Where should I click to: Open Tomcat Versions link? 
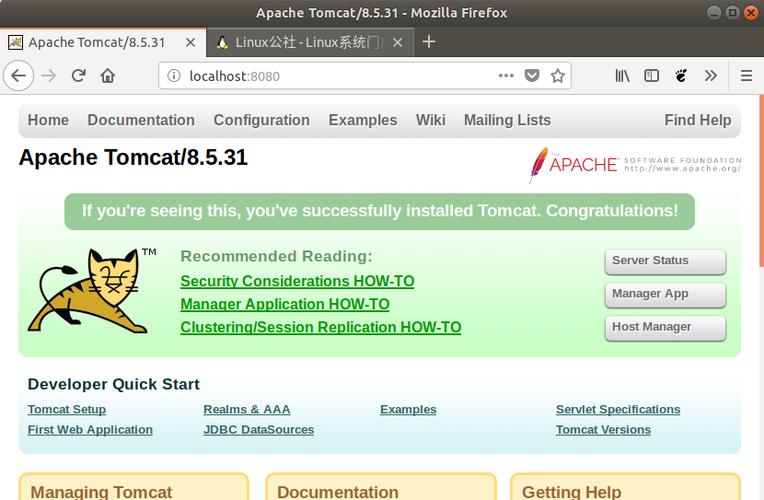(x=603, y=430)
